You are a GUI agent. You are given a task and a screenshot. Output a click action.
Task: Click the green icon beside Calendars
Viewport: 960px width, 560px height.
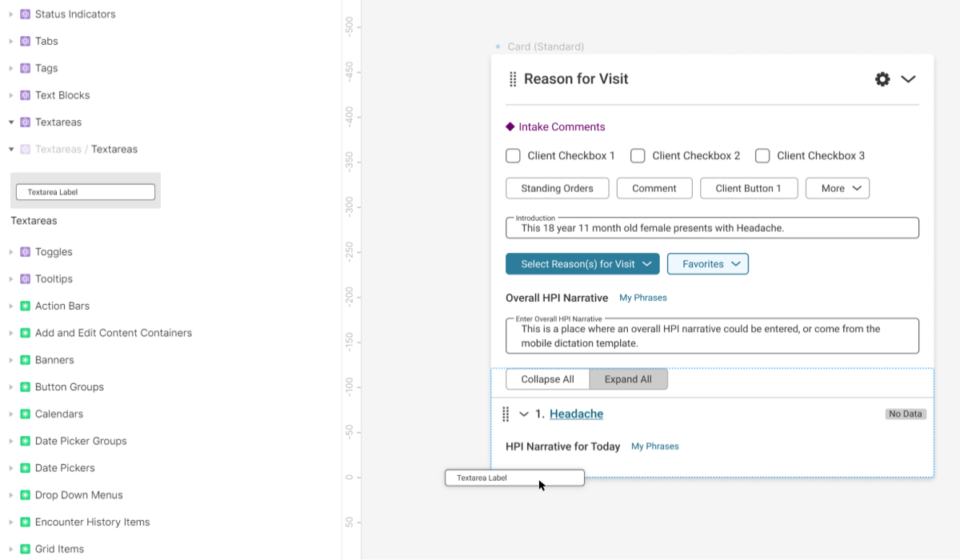coord(25,414)
